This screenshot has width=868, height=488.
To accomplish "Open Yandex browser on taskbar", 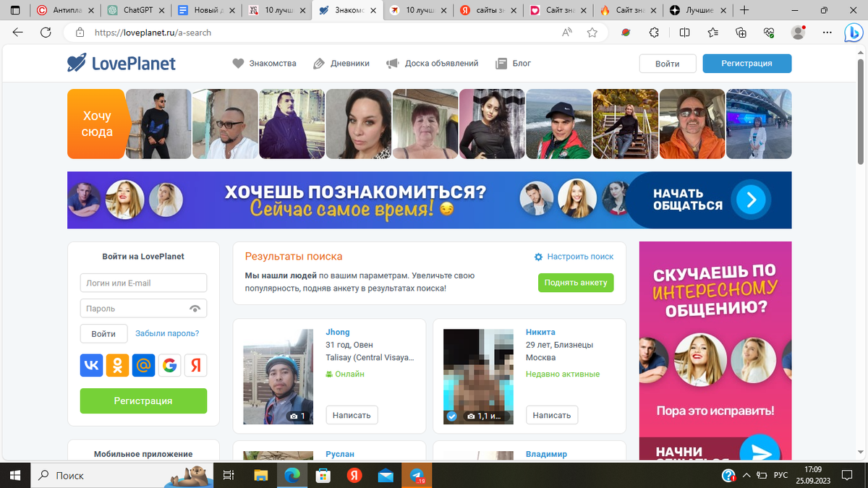I will tap(354, 475).
